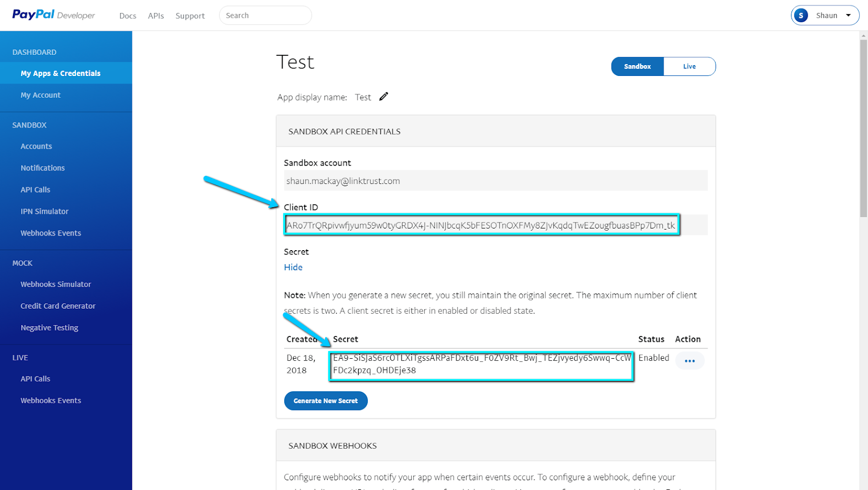
Task: Click the Client ID field
Action: click(496, 225)
